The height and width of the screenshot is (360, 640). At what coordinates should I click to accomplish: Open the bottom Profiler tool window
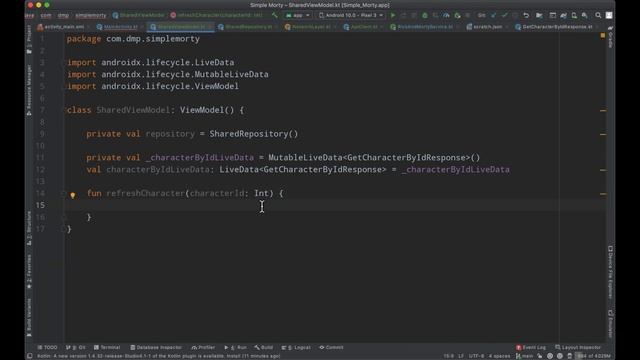point(203,347)
